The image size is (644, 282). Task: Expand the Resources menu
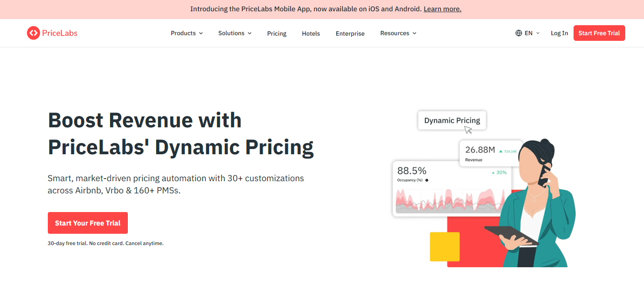click(398, 33)
